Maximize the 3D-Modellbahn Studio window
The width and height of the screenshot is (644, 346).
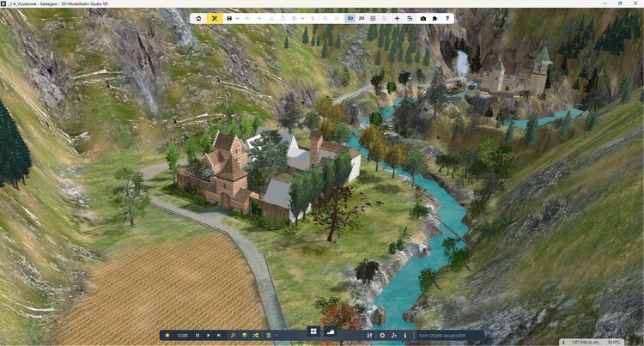(620, 3)
